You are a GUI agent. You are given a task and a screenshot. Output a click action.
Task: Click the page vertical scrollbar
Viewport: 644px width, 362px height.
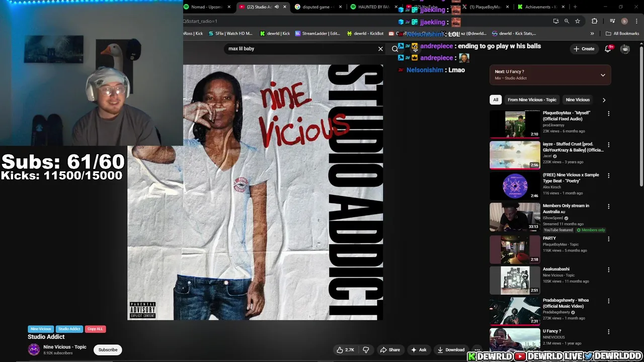[641, 116]
